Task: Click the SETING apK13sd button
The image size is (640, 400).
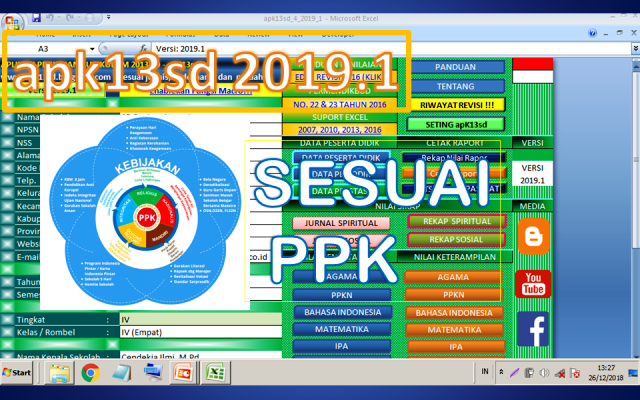Action: tap(456, 124)
